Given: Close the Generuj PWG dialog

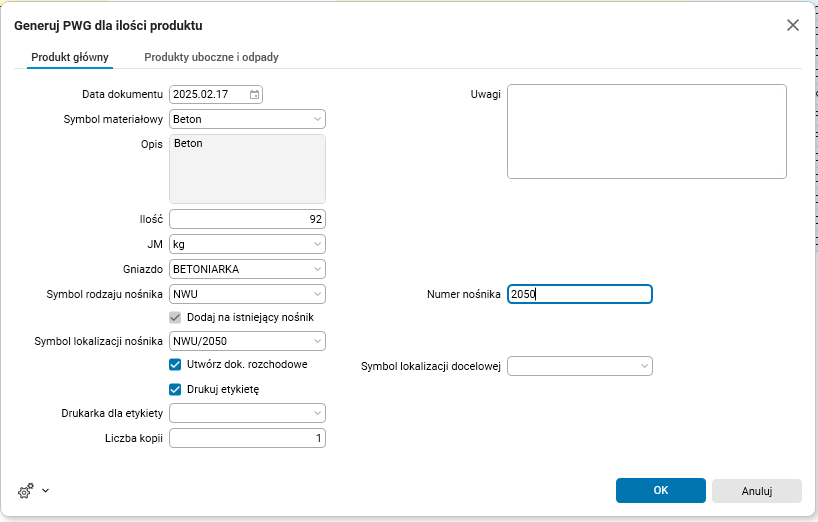Looking at the screenshot, I should coord(793,25).
